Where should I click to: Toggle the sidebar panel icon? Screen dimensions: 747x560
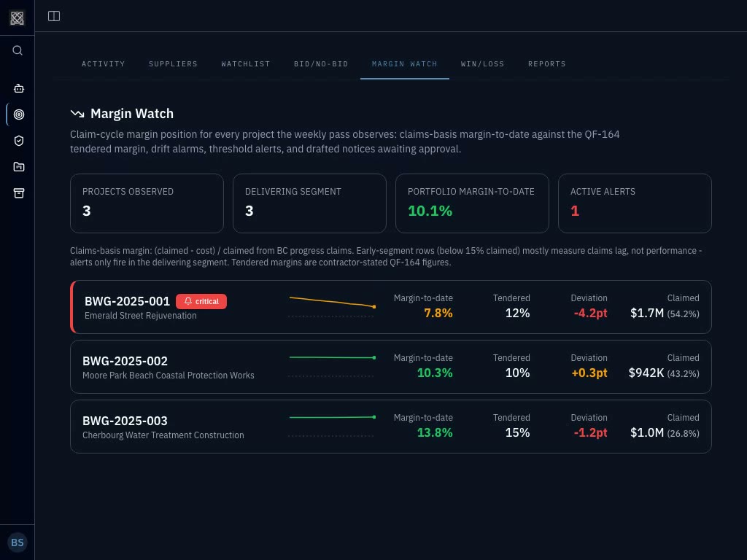point(54,16)
